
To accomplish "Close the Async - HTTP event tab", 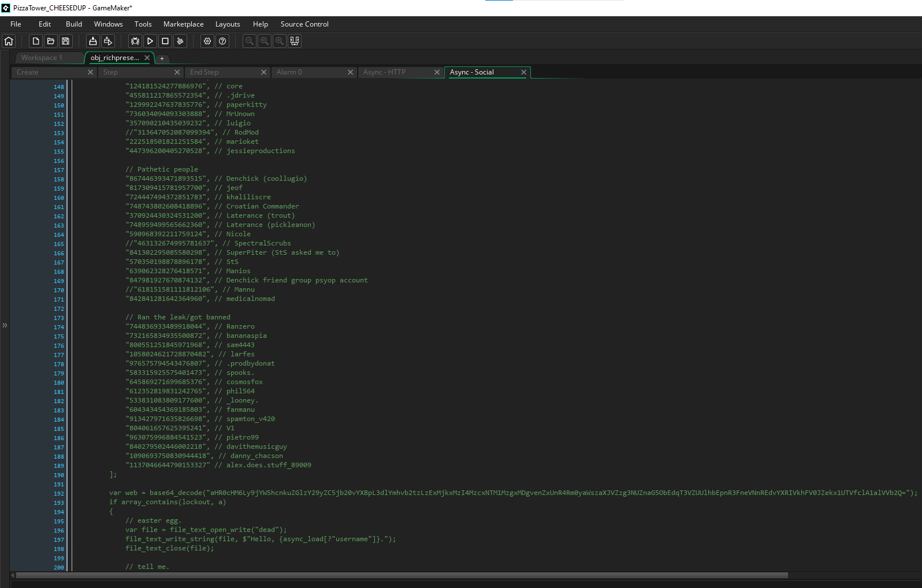I will click(x=437, y=72).
